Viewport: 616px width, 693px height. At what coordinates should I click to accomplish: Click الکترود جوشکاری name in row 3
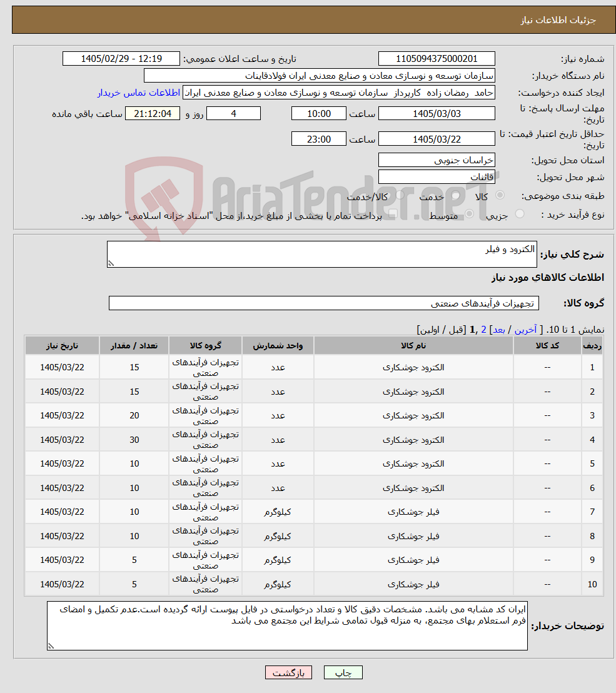413,415
